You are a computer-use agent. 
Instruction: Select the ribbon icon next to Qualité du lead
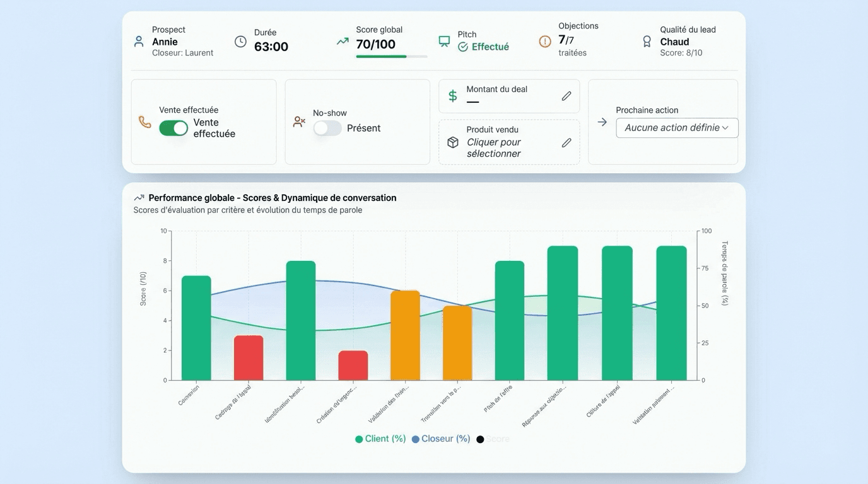646,40
